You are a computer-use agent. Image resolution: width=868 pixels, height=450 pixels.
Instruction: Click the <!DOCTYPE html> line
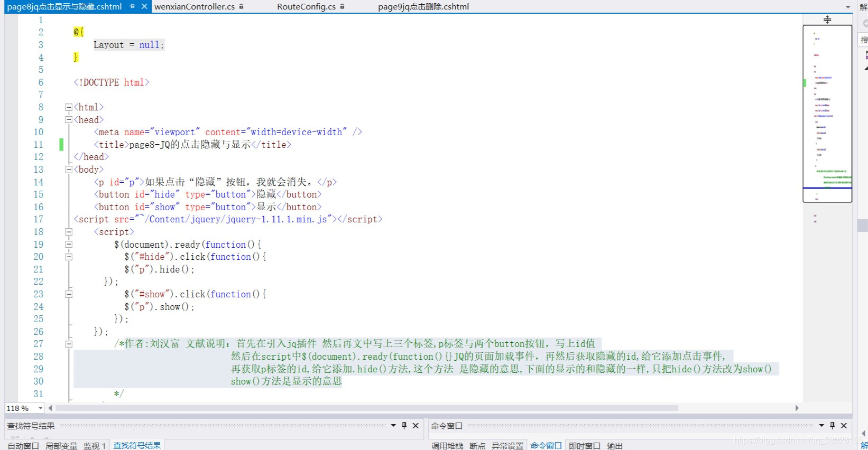coord(112,82)
